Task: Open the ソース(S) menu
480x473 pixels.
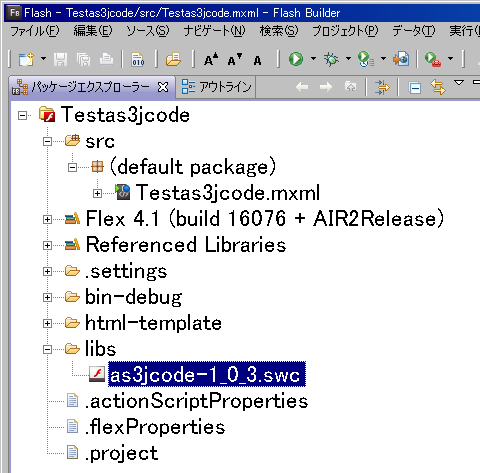Action: pyautogui.click(x=148, y=31)
